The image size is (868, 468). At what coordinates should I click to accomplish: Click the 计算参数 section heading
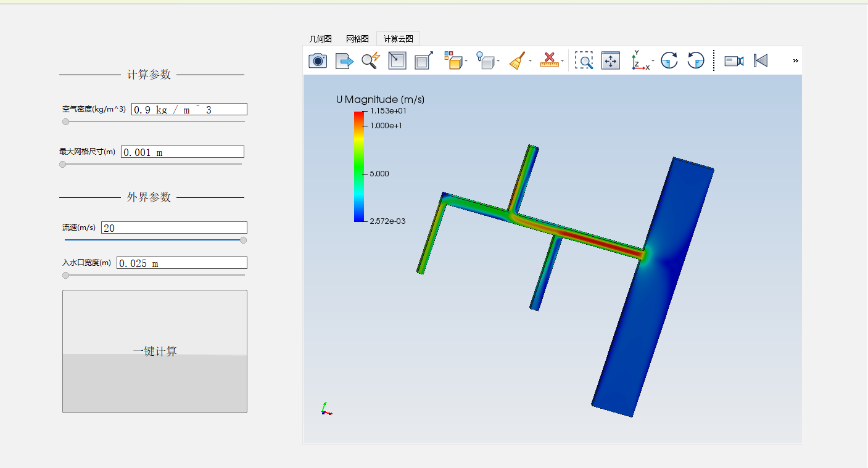pos(149,75)
